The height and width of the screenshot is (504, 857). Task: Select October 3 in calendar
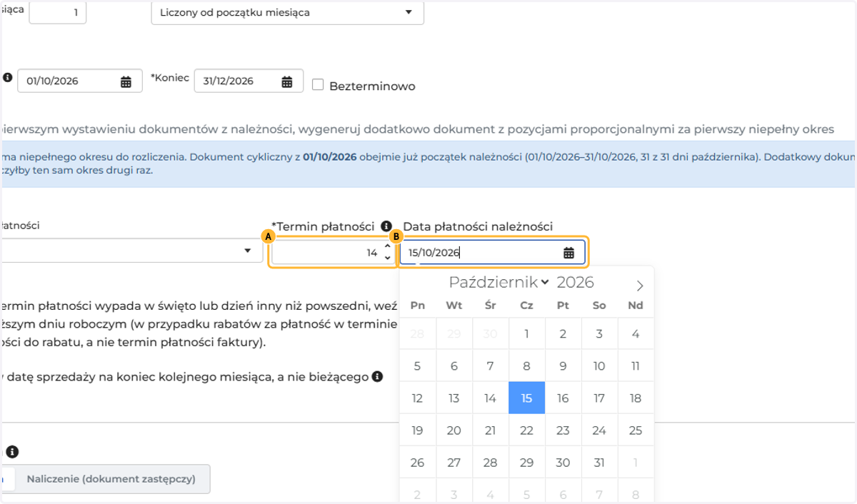(x=599, y=333)
